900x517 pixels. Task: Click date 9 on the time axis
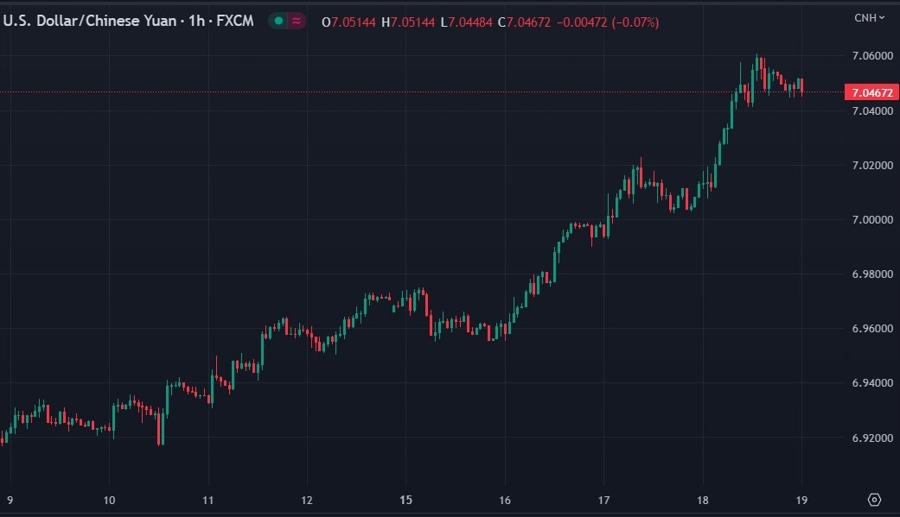click(10, 500)
